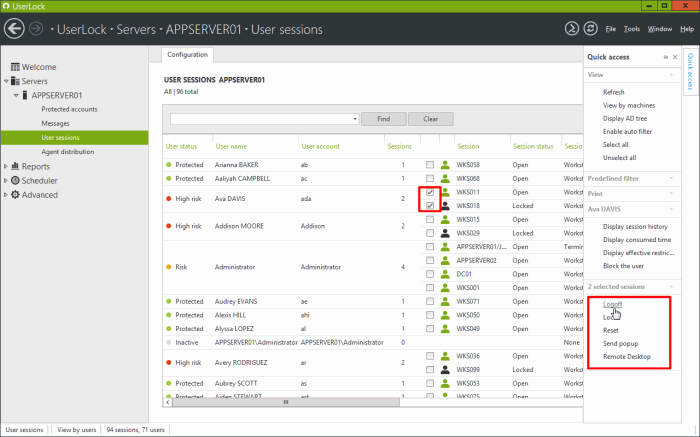The image size is (700, 437).
Task: Open the Help menu
Action: (687, 29)
